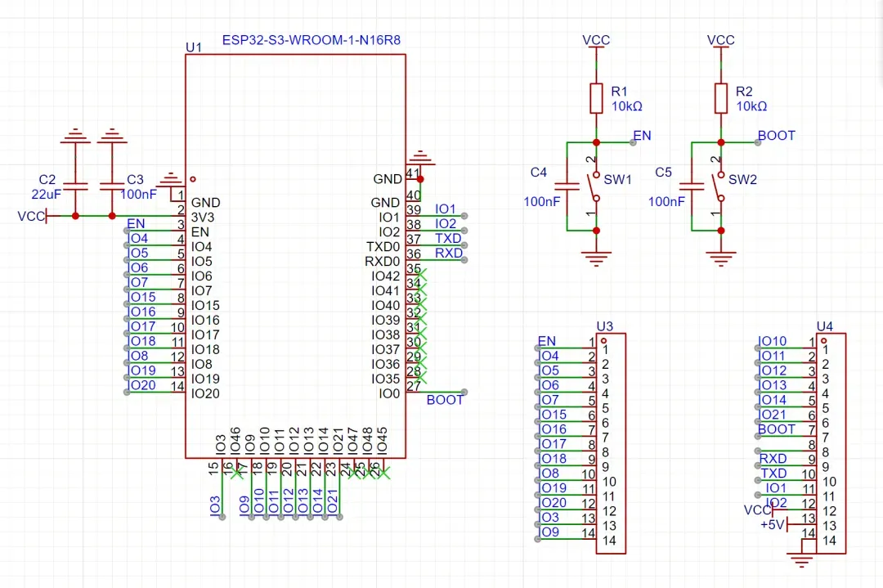This screenshot has height=588, width=883.
Task: Select the +5V power port on U4
Action: click(779, 525)
